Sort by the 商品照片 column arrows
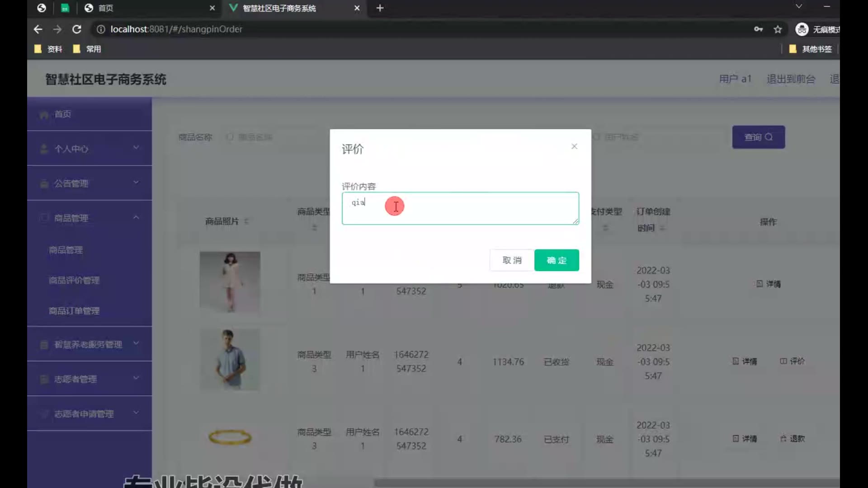 click(246, 221)
